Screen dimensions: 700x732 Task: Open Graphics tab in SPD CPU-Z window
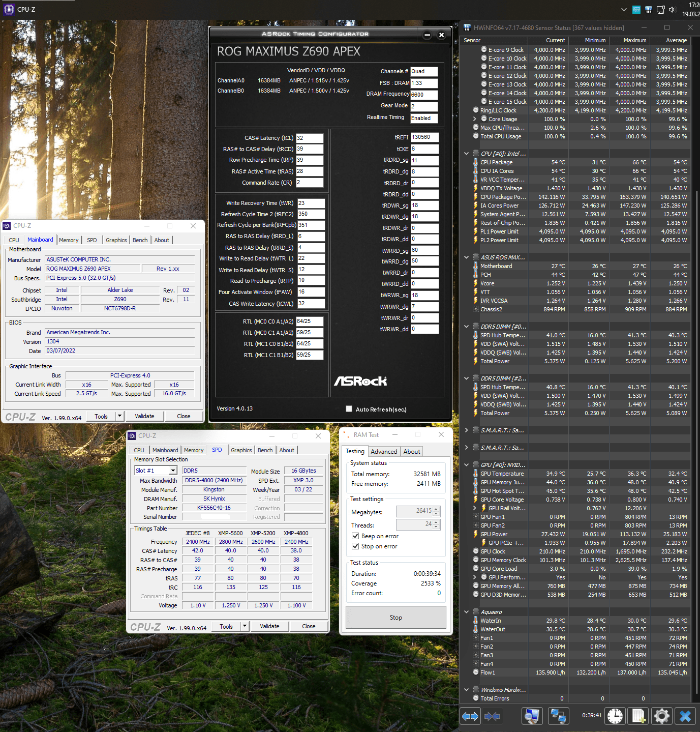[241, 450]
